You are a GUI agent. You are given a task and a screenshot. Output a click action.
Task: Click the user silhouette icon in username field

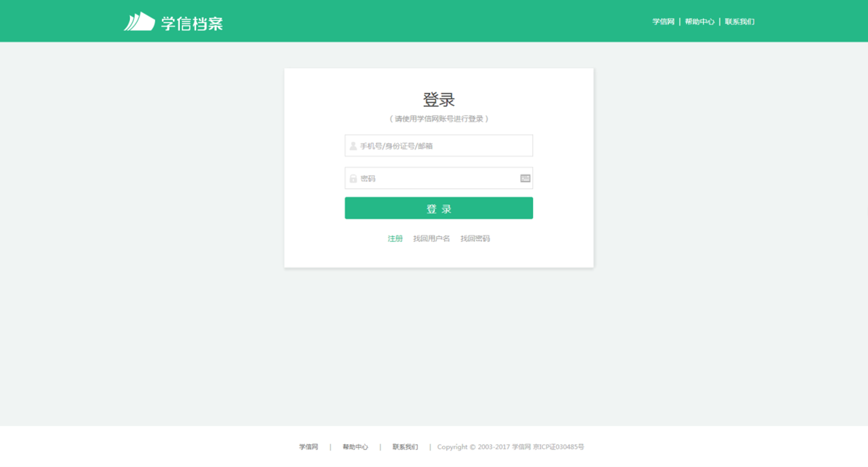(353, 146)
